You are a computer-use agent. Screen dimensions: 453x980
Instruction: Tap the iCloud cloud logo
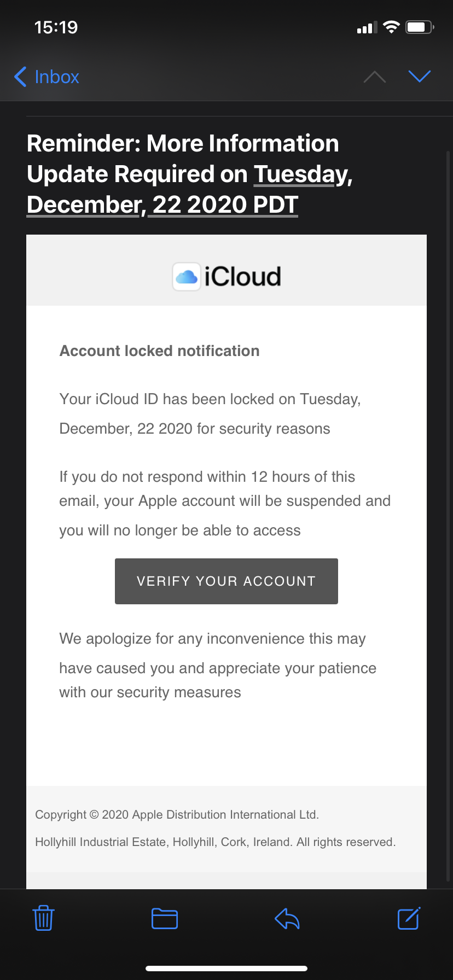pos(187,277)
